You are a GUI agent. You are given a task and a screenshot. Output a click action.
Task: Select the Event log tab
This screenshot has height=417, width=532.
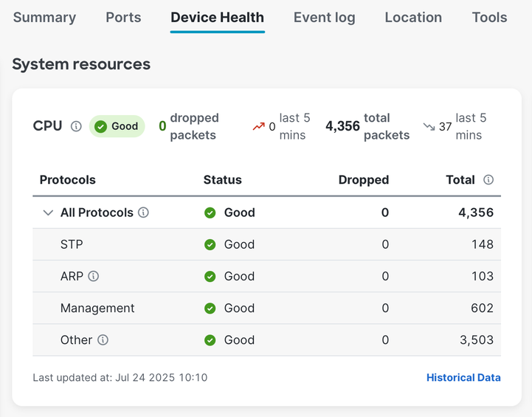(x=324, y=18)
